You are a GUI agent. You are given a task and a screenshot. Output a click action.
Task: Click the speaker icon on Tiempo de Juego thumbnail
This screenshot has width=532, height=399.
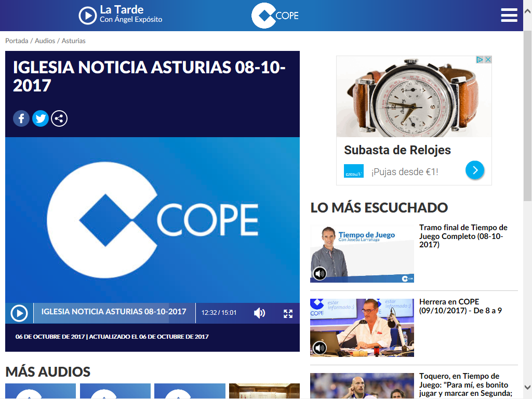320,273
